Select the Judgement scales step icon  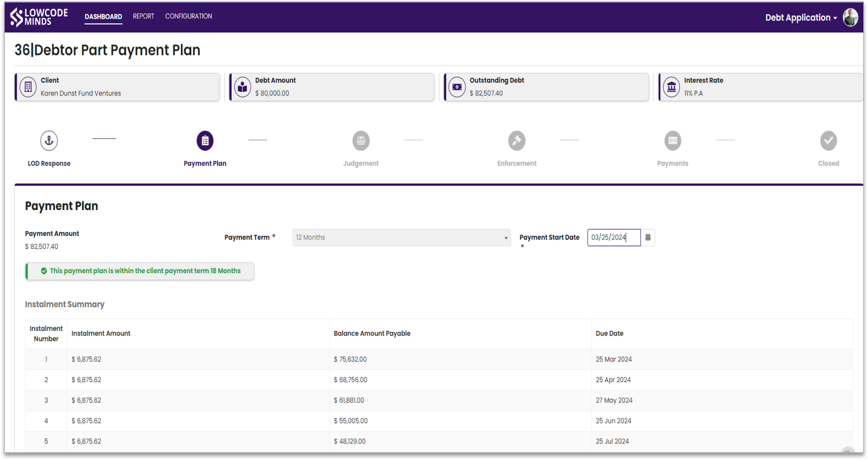pos(361,141)
